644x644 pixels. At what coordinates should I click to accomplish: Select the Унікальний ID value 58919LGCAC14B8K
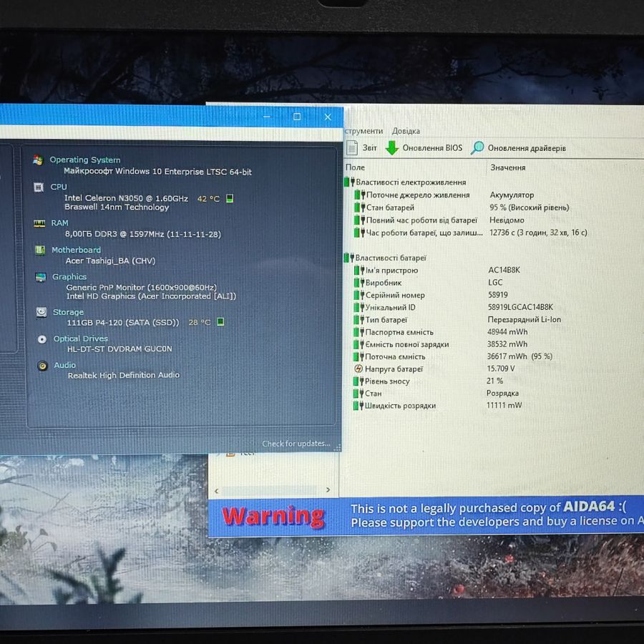[520, 307]
